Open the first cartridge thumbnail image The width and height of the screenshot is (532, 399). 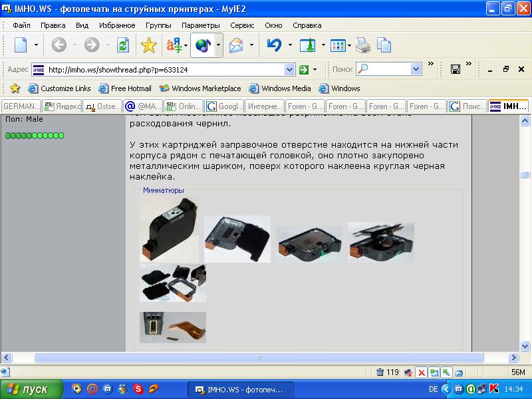coord(170,229)
